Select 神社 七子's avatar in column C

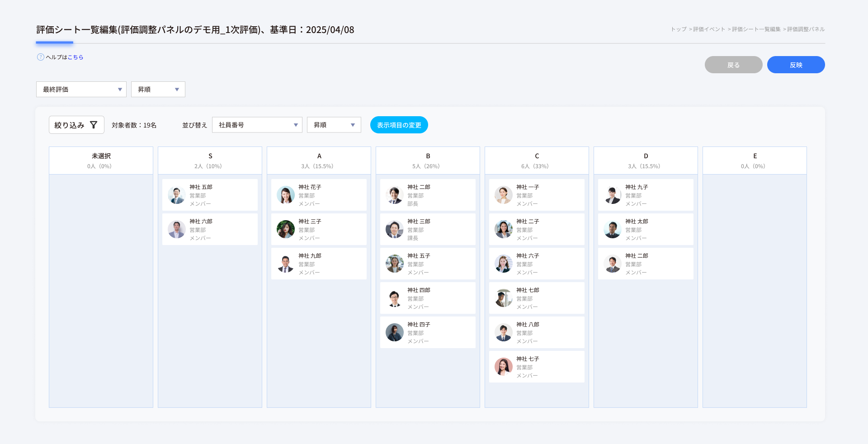click(x=504, y=367)
